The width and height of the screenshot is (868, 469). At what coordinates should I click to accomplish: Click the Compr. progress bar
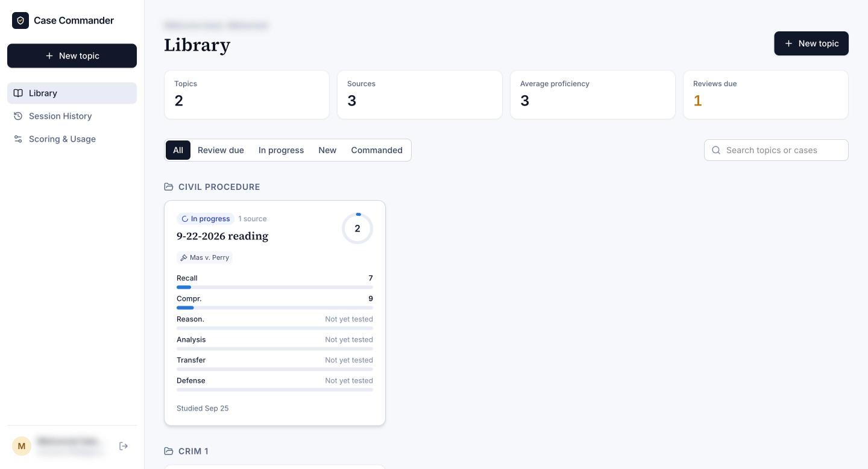pos(275,307)
